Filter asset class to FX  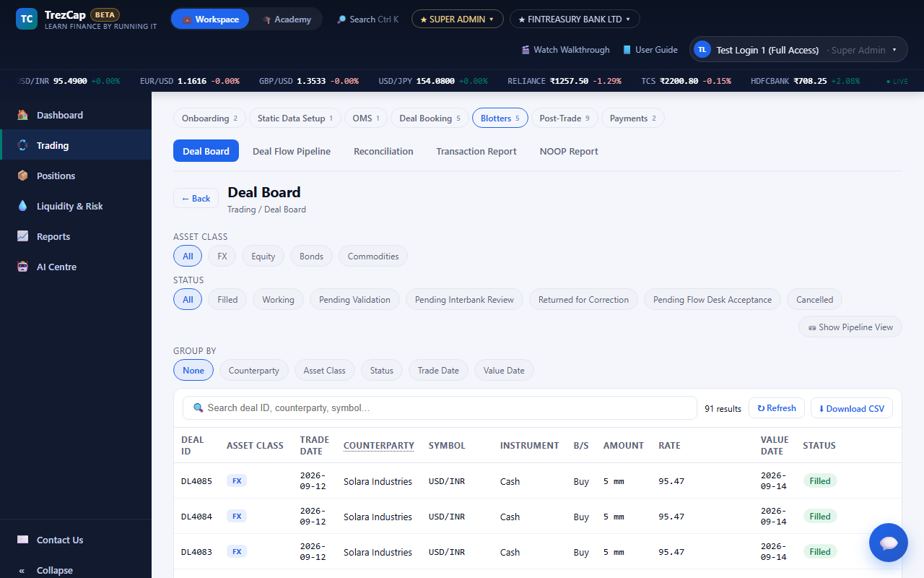[222, 256]
